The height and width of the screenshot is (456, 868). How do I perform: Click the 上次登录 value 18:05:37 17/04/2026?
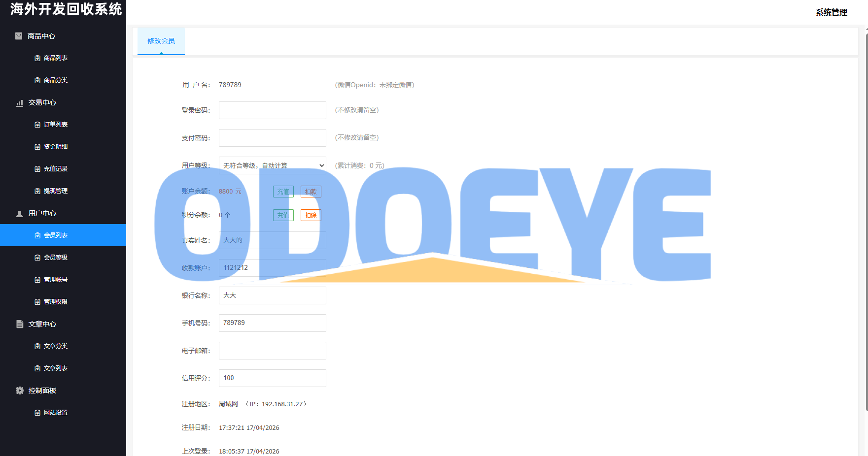249,452
